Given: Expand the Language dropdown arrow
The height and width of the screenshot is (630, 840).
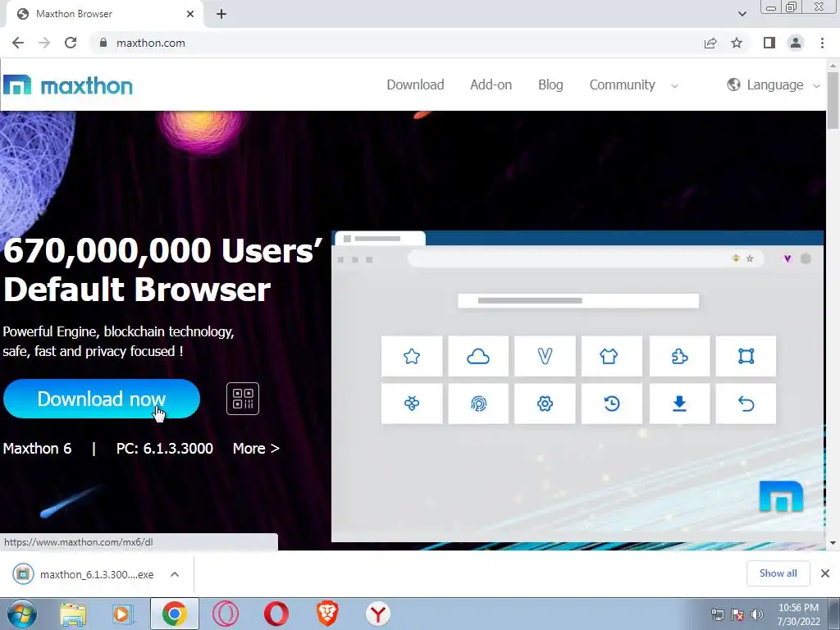Looking at the screenshot, I should point(816,85).
